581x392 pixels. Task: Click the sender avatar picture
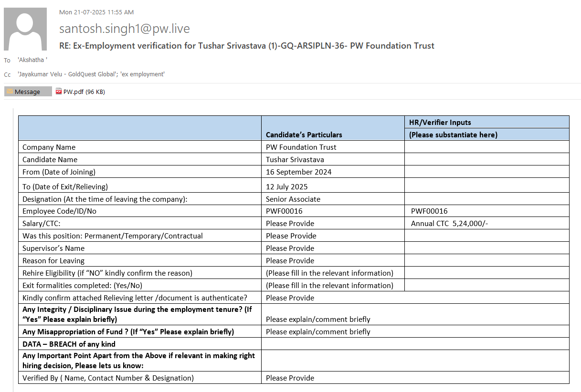25,29
